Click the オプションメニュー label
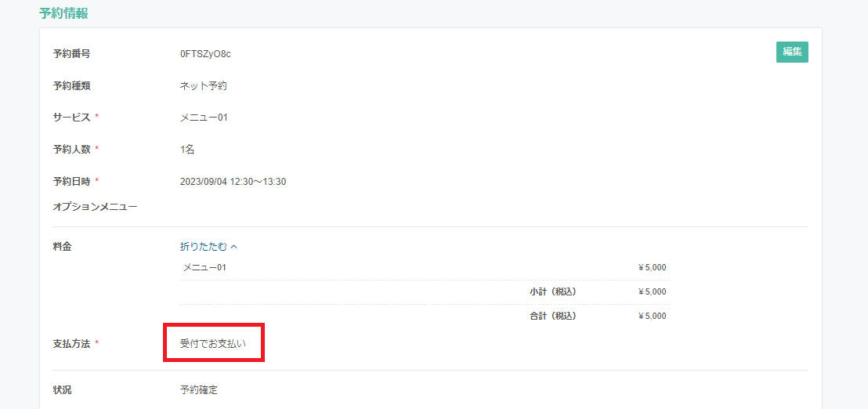Image resolution: width=868 pixels, height=409 pixels. [x=95, y=207]
